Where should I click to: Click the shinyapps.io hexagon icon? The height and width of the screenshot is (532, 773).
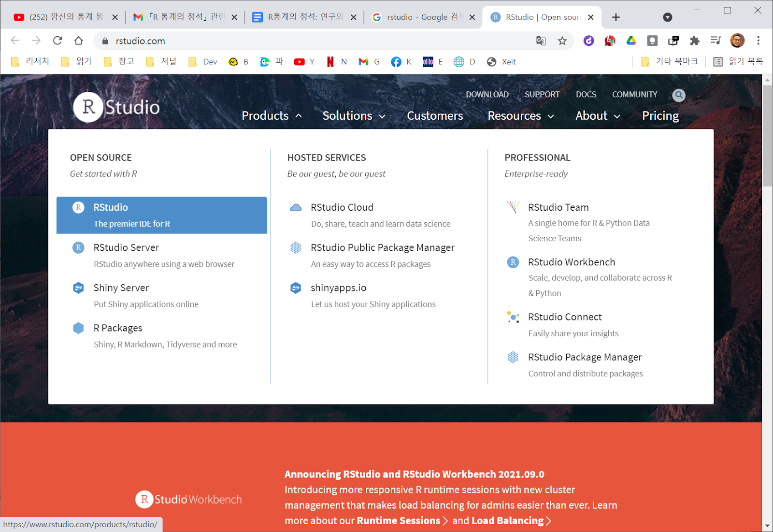(x=296, y=288)
